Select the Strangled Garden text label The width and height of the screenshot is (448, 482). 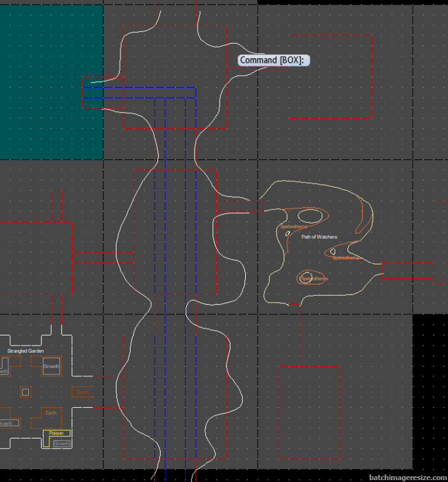pyautogui.click(x=25, y=351)
